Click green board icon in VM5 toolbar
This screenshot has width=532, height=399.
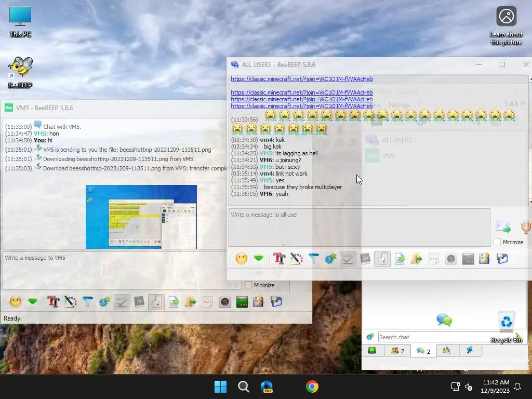tap(242, 302)
